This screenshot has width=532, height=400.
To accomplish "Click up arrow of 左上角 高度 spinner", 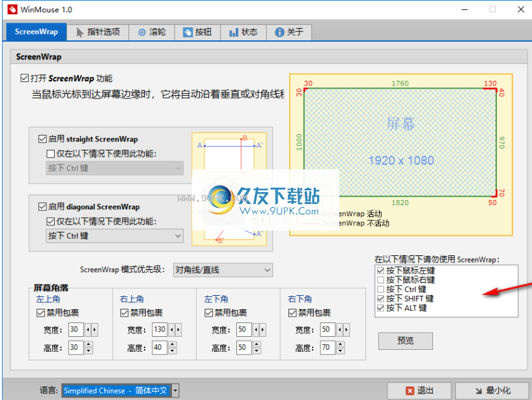I will 89,345.
